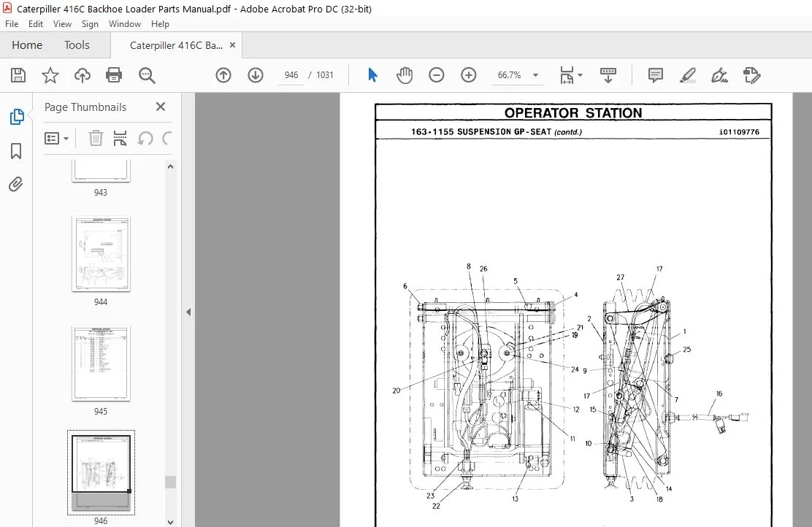The width and height of the screenshot is (812, 527).
Task: Delete selected page trash icon
Action: pos(96,138)
